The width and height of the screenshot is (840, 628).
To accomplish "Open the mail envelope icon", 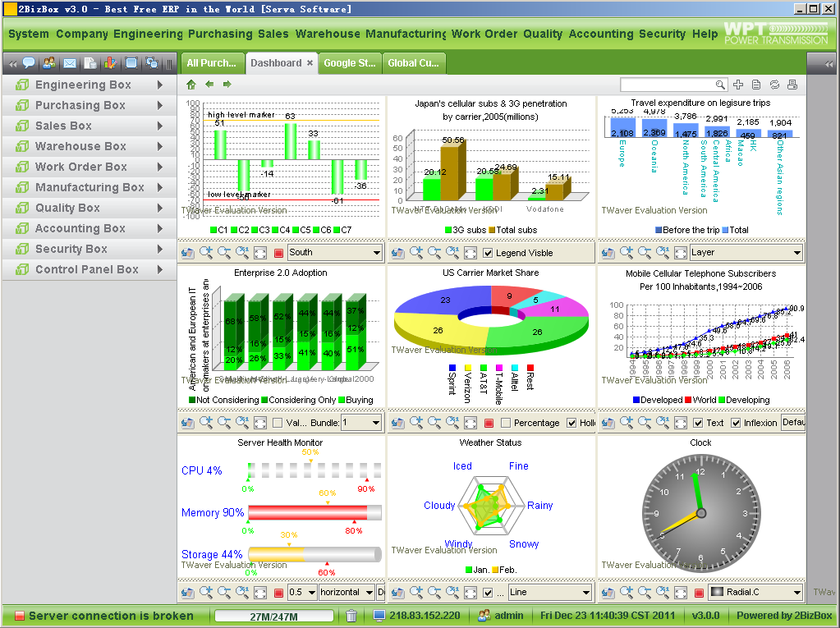I will coord(70,63).
